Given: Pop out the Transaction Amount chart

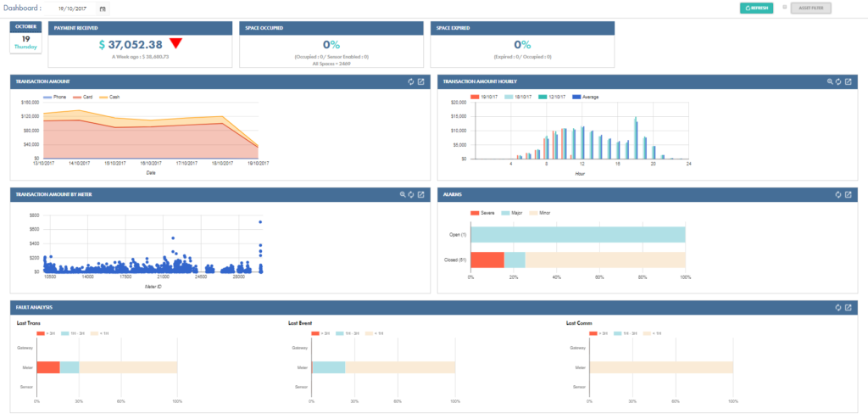Looking at the screenshot, I should 421,81.
